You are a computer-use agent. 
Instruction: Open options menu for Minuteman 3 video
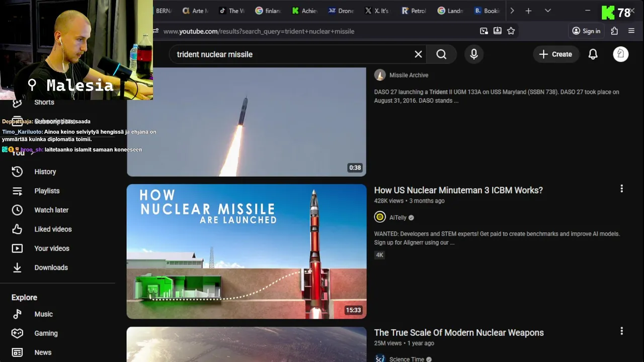point(622,189)
